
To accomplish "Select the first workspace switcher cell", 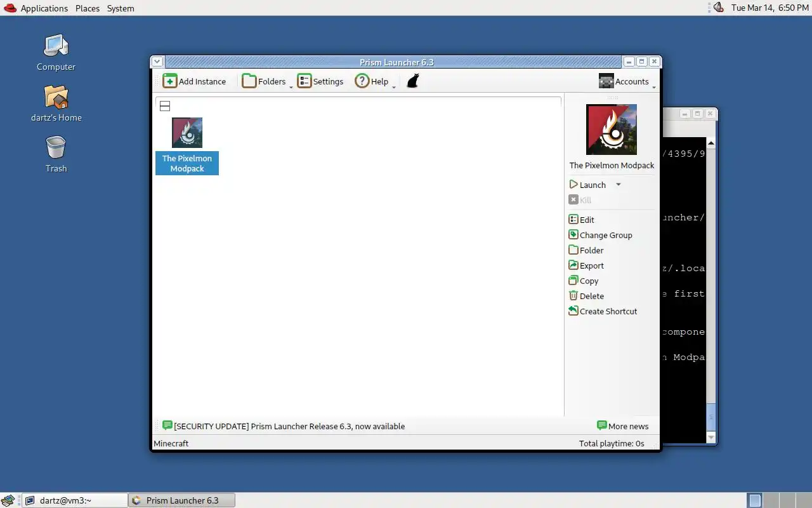I will coord(754,500).
